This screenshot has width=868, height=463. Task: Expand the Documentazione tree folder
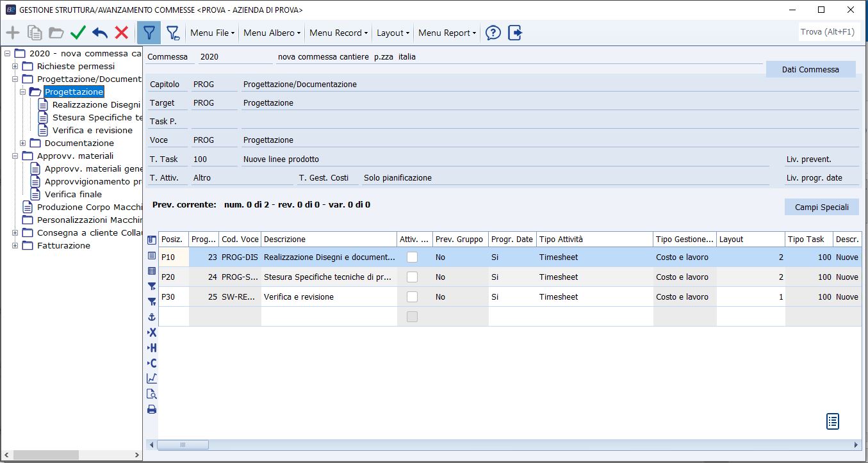tap(23, 143)
